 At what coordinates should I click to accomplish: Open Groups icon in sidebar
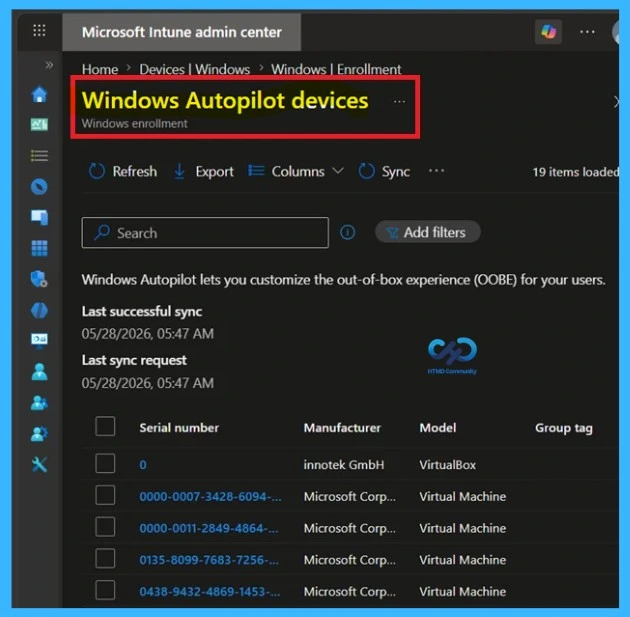(x=39, y=403)
